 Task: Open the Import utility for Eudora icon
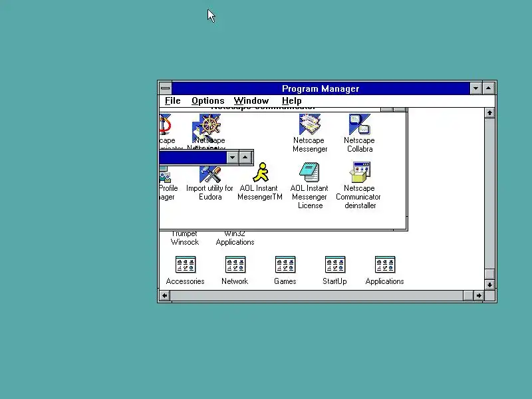click(x=210, y=174)
